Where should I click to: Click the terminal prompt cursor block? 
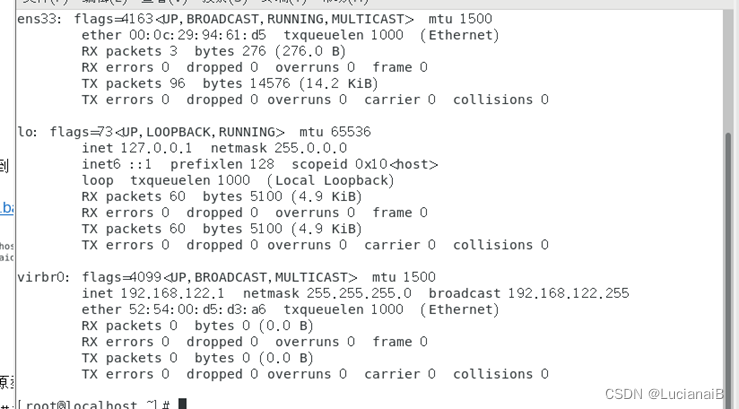[x=182, y=404]
